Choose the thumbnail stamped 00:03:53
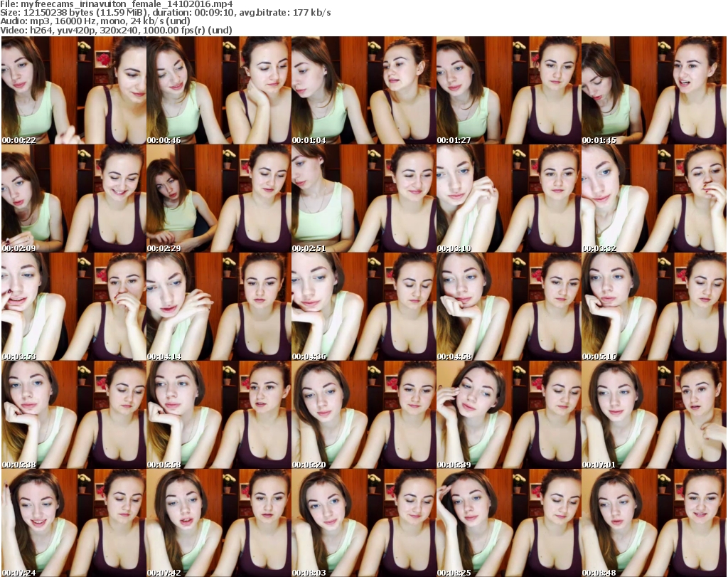The width and height of the screenshot is (728, 577). tap(73, 307)
